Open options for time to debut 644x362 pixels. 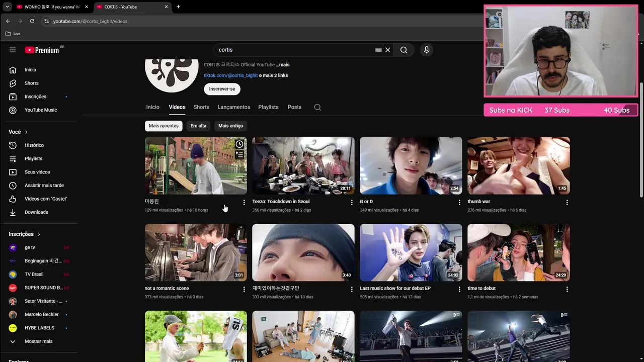(x=567, y=289)
